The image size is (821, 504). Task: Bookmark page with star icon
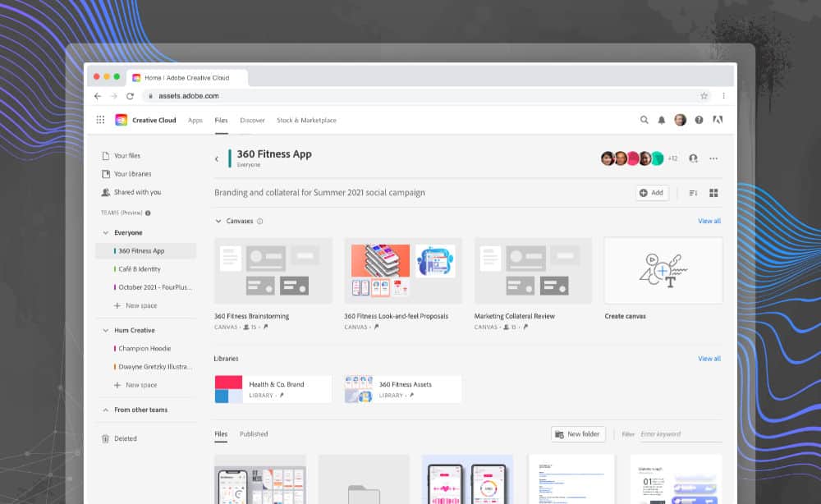[704, 96]
